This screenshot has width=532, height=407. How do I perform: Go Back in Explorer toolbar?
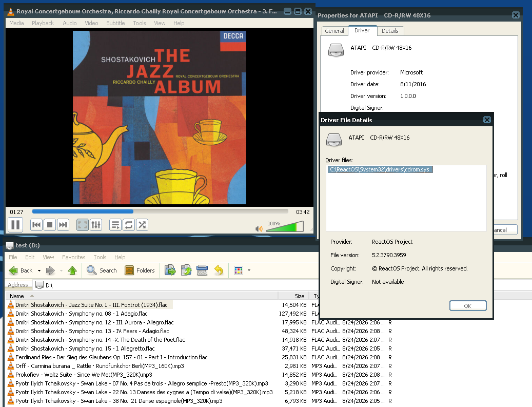click(21, 270)
